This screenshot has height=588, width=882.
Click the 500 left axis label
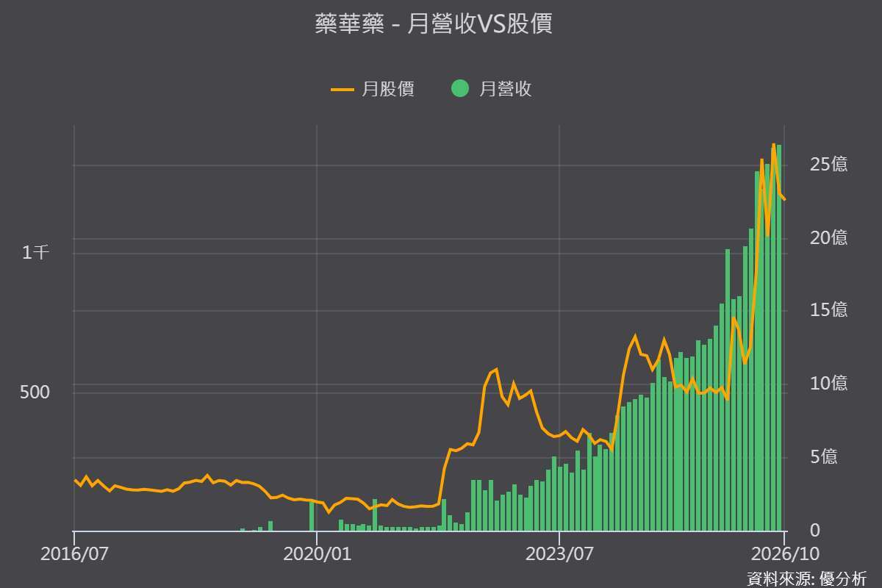(x=35, y=392)
